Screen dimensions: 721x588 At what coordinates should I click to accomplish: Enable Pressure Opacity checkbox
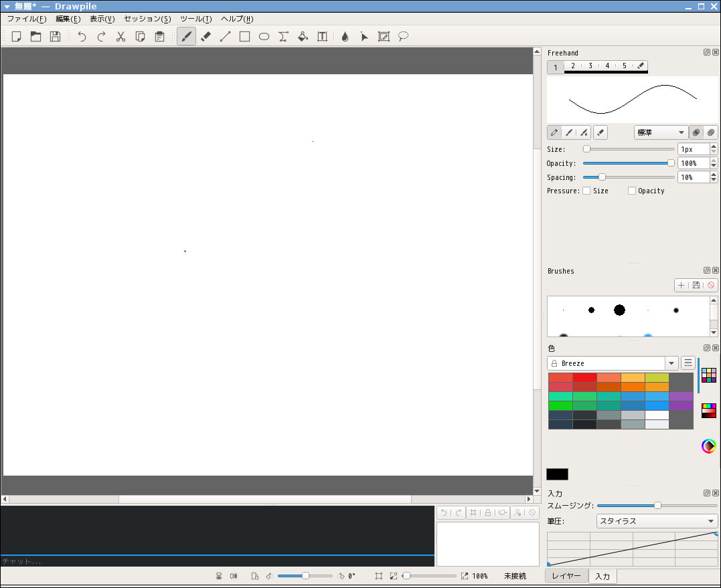pyautogui.click(x=632, y=191)
